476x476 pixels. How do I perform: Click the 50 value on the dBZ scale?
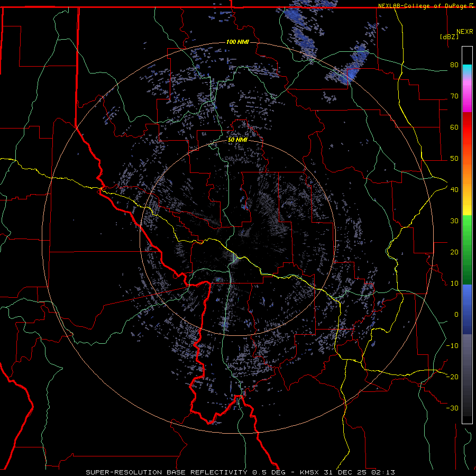tap(454, 159)
